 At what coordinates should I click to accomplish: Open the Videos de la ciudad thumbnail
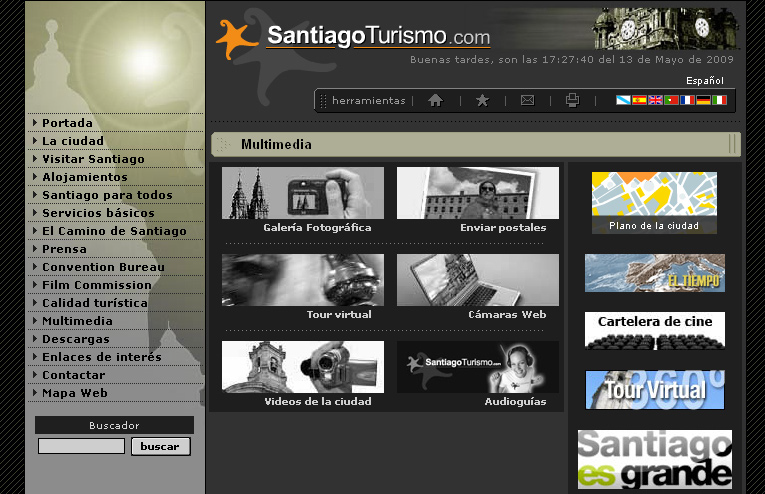coord(303,367)
